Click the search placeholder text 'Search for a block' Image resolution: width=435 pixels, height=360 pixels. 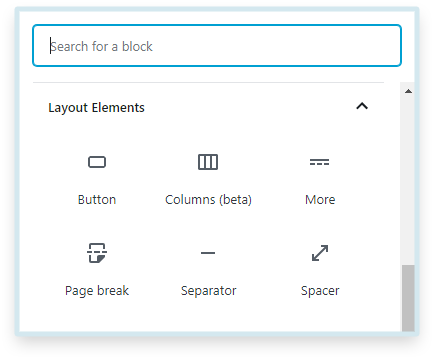[x=101, y=46]
